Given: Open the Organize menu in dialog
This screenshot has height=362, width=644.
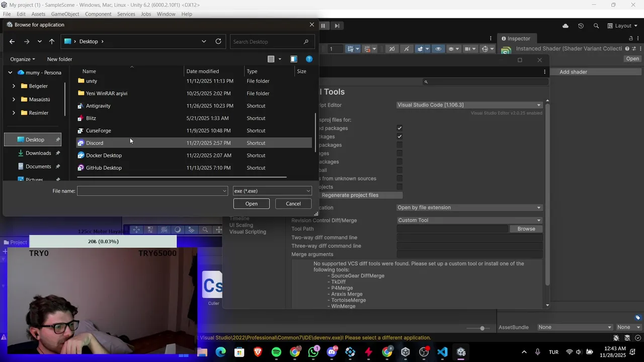Looking at the screenshot, I should point(23,59).
